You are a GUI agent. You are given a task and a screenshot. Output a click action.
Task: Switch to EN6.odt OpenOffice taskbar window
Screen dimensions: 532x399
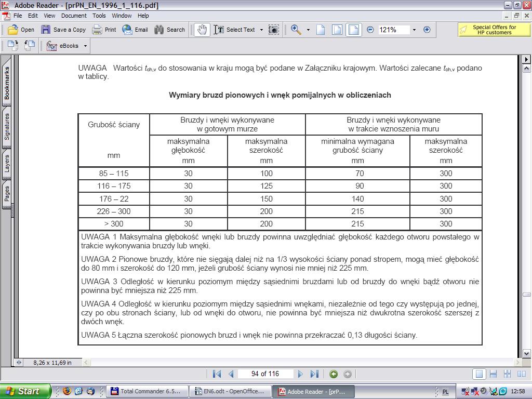230,391
